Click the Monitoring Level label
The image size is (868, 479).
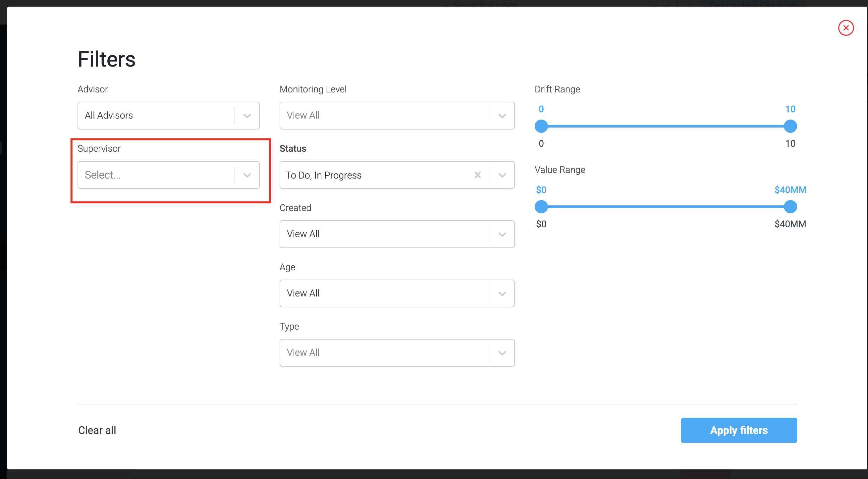click(x=313, y=89)
